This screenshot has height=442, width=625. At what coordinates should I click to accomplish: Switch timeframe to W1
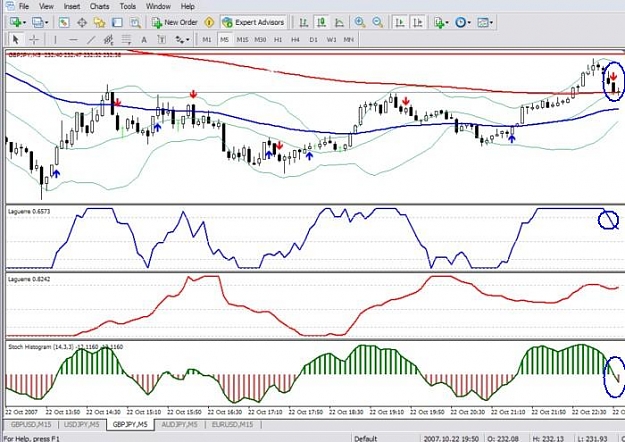331,39
